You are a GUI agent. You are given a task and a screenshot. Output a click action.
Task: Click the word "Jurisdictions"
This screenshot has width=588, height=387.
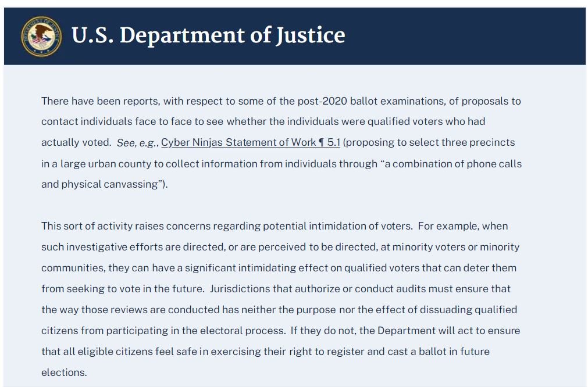[240, 289]
